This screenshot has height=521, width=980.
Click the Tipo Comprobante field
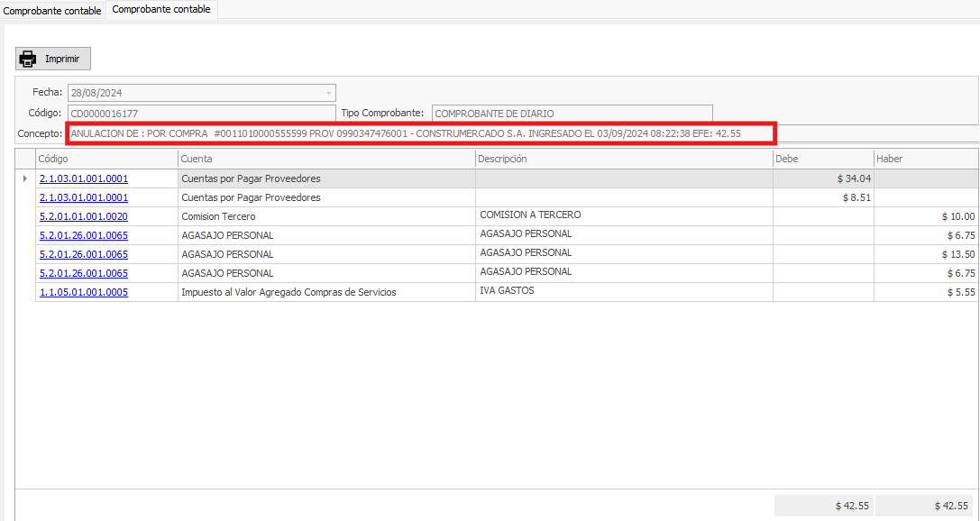[572, 114]
